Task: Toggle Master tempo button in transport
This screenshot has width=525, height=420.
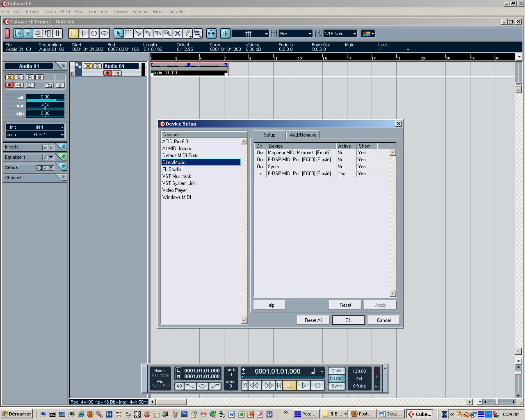Action: pos(336,378)
